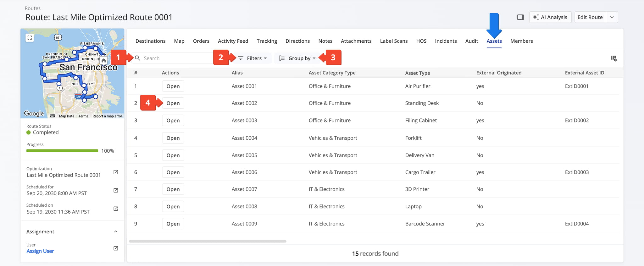Click the Barcode Scanner cell
Viewport: 644px width, 266px height.
[425, 224]
